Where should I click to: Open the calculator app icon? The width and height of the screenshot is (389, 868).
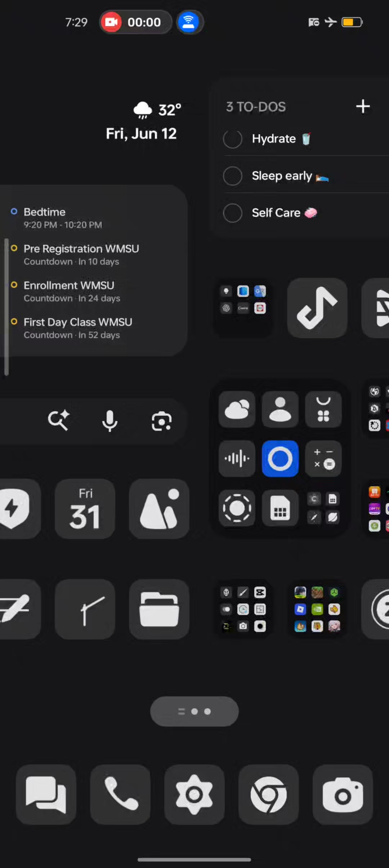coord(323,458)
